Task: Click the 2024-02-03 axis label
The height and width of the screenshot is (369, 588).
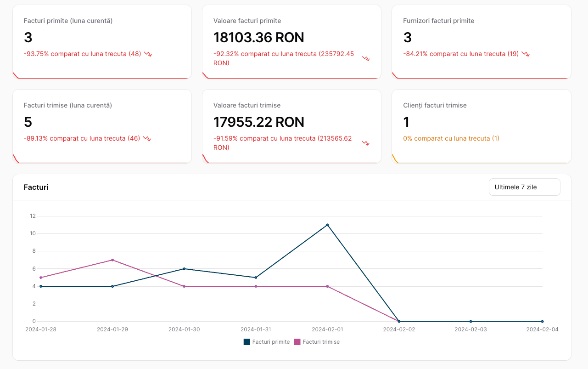Action: click(470, 329)
